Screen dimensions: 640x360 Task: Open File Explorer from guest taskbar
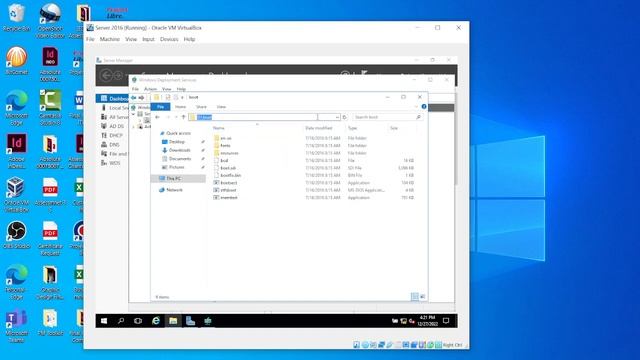tap(173, 321)
